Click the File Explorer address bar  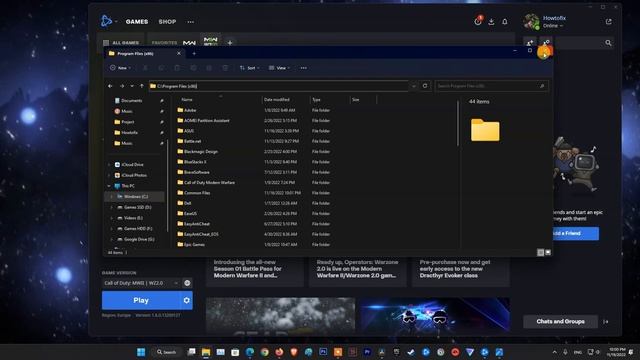[279, 86]
